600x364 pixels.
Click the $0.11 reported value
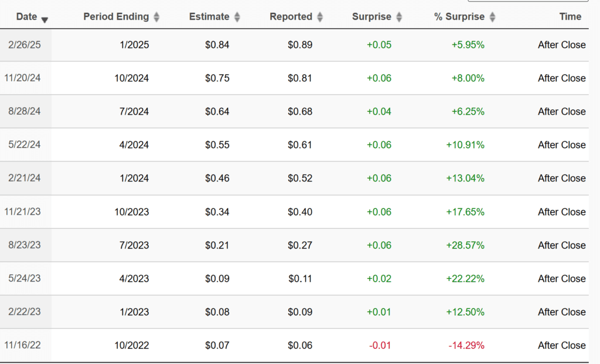tap(300, 278)
